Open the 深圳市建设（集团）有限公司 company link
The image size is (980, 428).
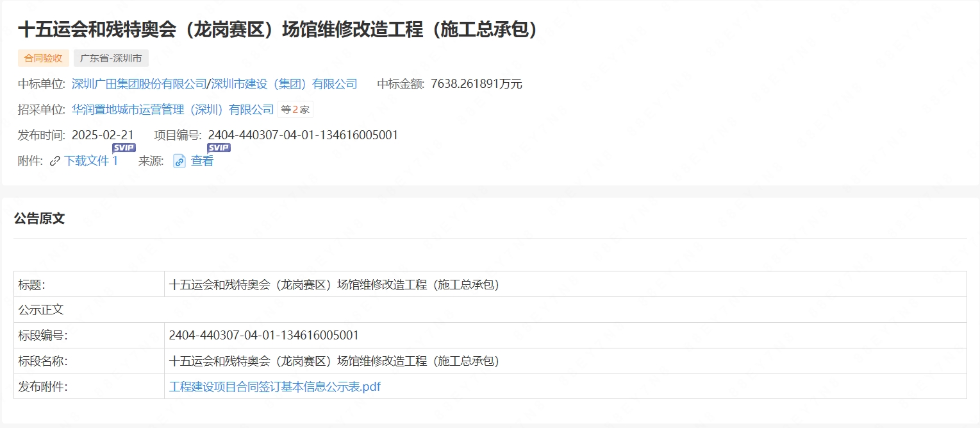coord(284,84)
